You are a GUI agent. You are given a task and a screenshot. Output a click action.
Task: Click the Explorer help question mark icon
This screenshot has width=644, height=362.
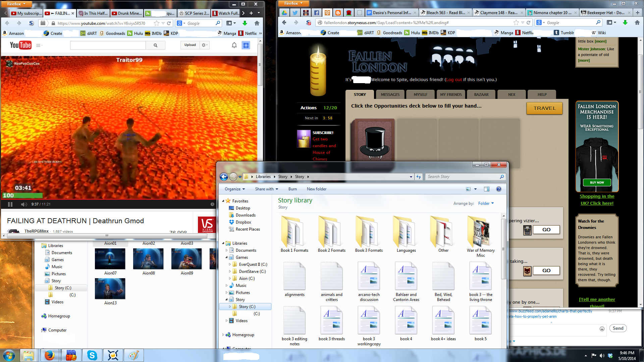pos(499,189)
